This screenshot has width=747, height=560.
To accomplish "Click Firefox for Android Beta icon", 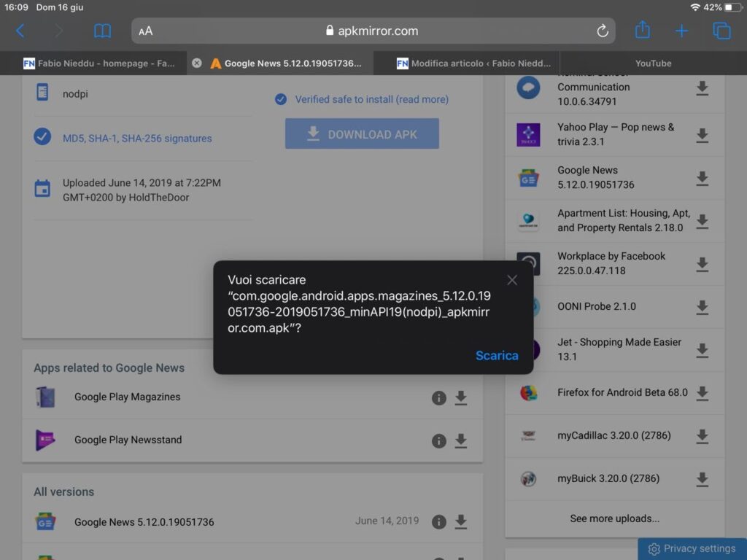I will pyautogui.click(x=528, y=393).
